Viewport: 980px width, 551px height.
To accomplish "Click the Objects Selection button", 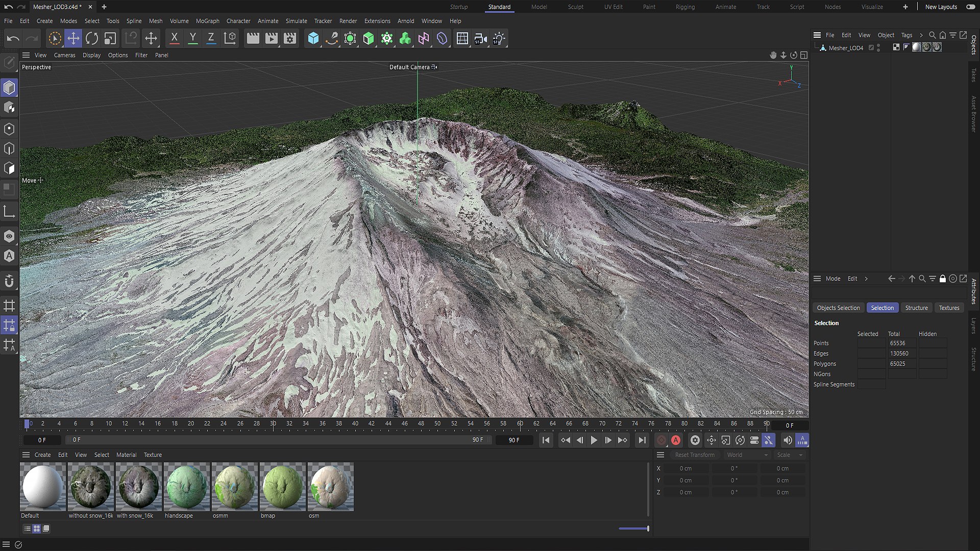I will point(838,308).
